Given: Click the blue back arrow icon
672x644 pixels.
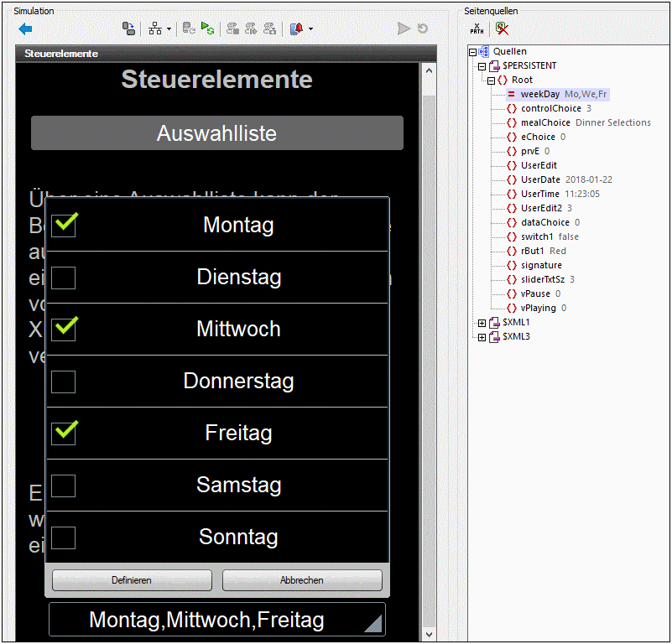Looking at the screenshot, I should coord(25,29).
